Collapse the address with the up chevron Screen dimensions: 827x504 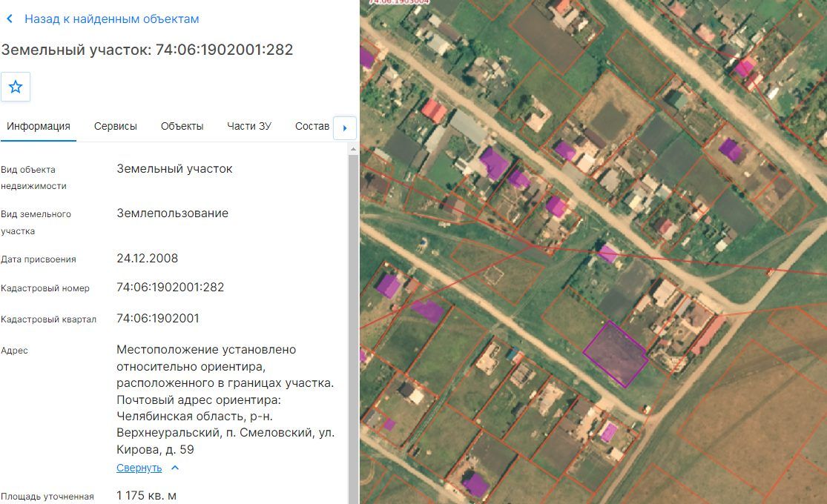coord(175,468)
